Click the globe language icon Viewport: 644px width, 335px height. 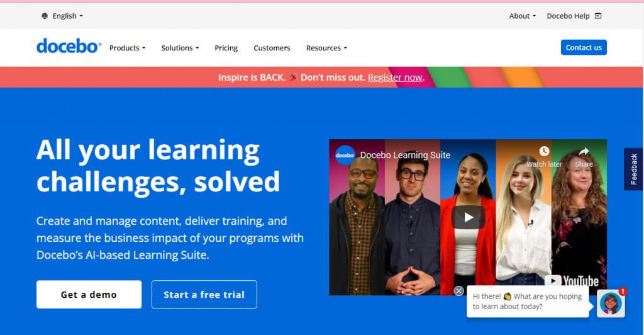(x=45, y=16)
